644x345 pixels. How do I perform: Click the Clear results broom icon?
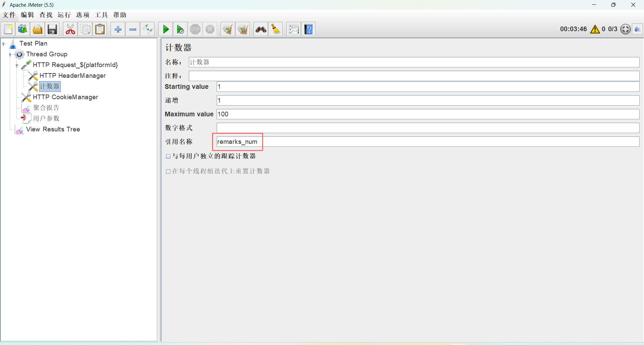[228, 29]
